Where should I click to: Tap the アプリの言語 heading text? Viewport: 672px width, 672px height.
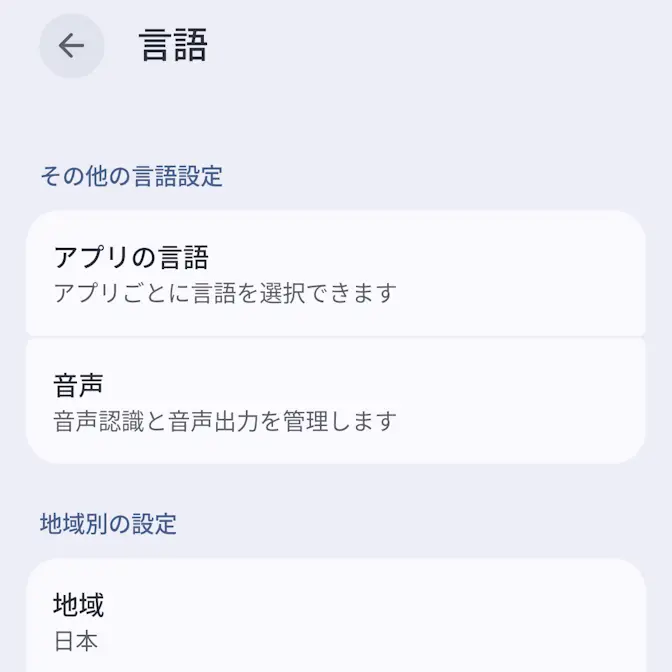pos(131,257)
